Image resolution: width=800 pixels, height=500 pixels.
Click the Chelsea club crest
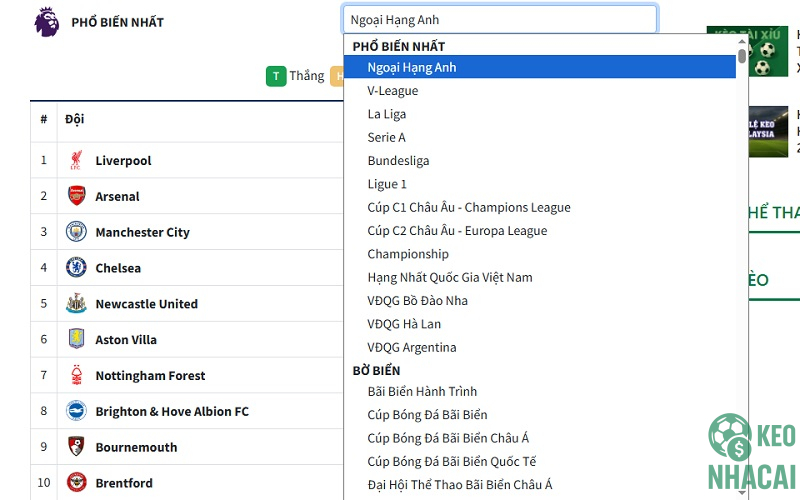77,268
